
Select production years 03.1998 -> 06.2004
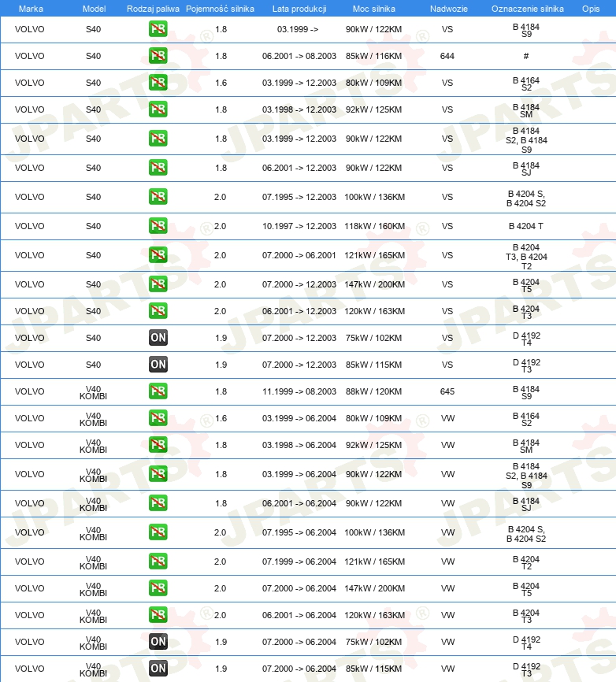click(299, 445)
